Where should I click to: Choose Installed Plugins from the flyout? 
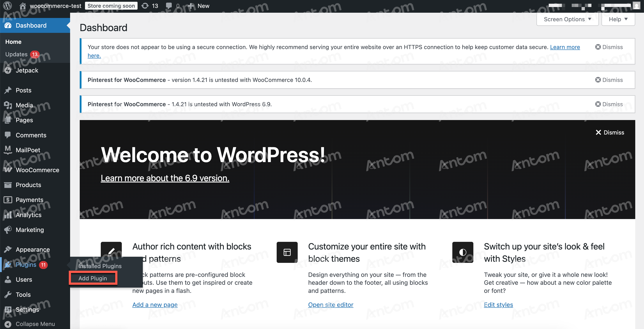(x=100, y=266)
